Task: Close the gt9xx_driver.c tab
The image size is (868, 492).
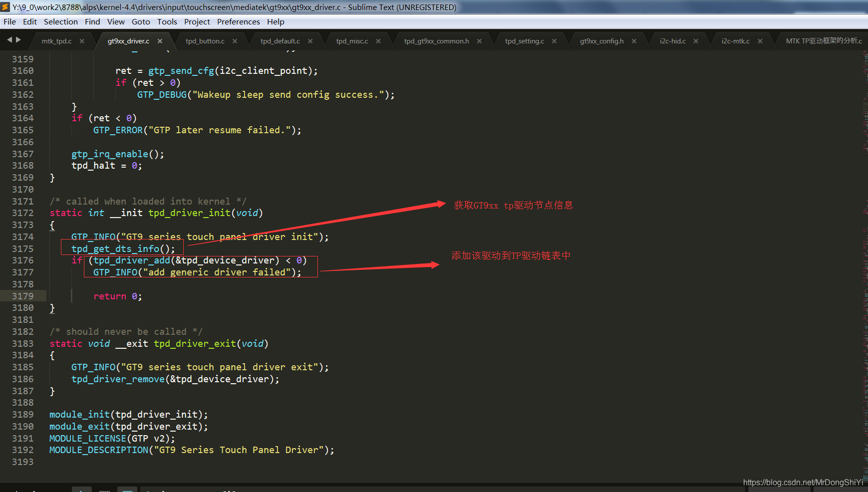Action: (x=160, y=41)
